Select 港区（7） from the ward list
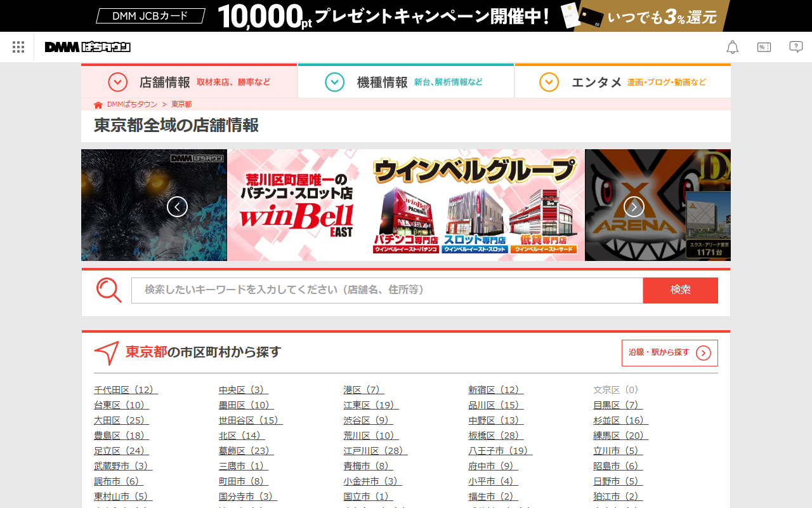812x508 pixels. (x=364, y=390)
